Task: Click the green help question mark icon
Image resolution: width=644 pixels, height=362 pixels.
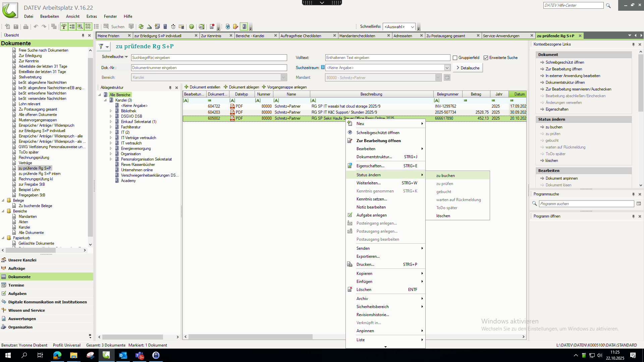Action: click(192, 26)
